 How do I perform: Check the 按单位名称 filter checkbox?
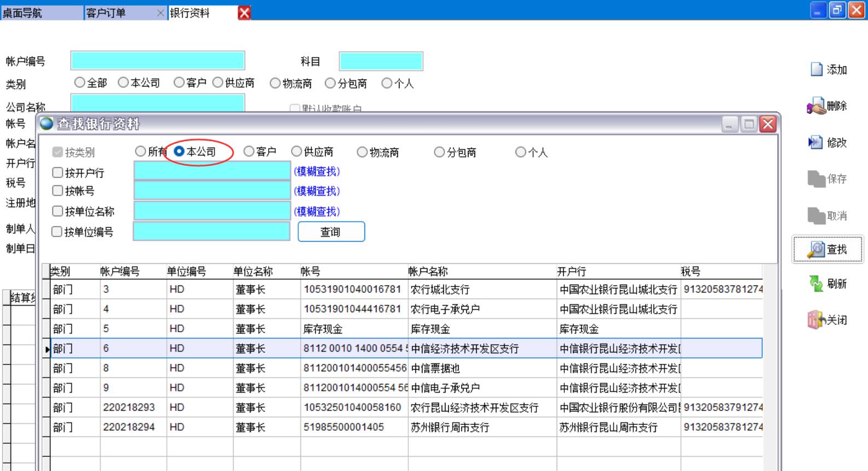tap(58, 211)
